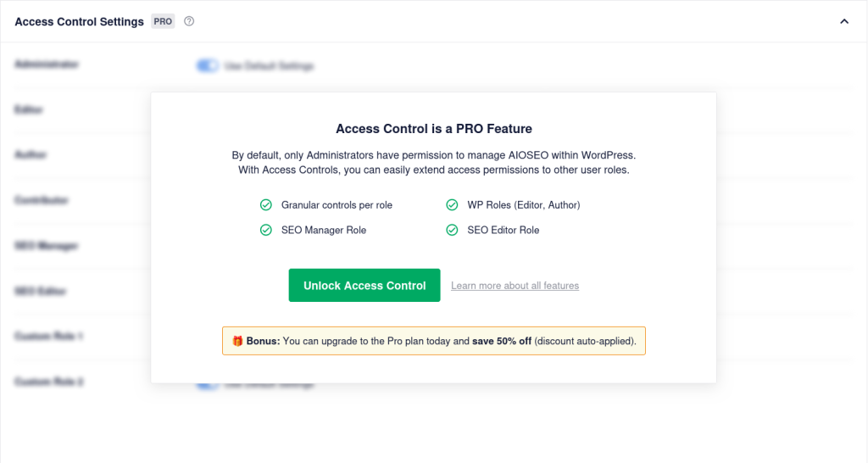The width and height of the screenshot is (868, 463).
Task: Click the 'WP Roles (Editor, Author)' feature text
Action: pos(524,205)
